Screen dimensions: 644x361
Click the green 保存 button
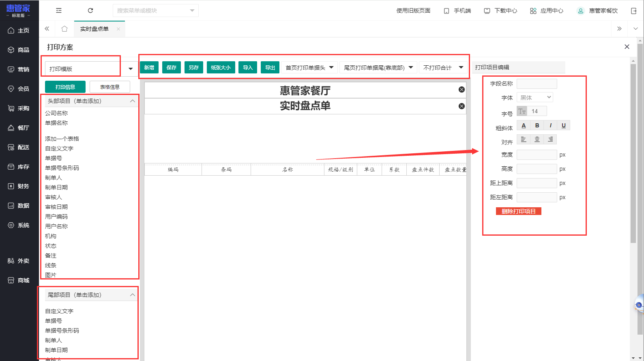(172, 68)
